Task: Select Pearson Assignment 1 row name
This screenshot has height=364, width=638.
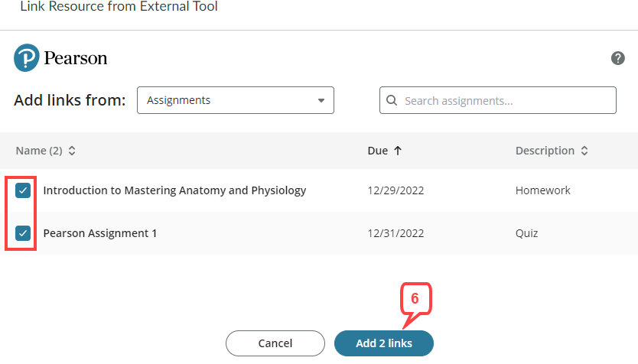Action: [100, 233]
